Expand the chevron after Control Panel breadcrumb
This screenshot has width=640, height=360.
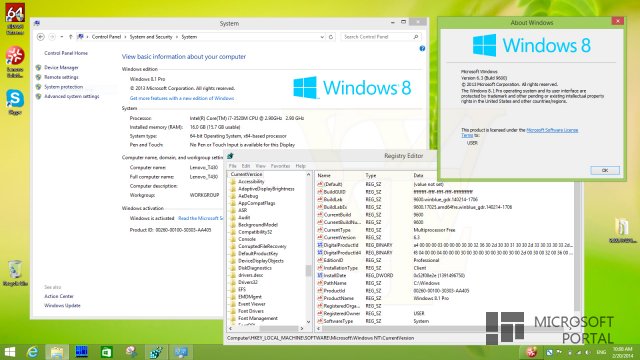pyautogui.click(x=125, y=37)
